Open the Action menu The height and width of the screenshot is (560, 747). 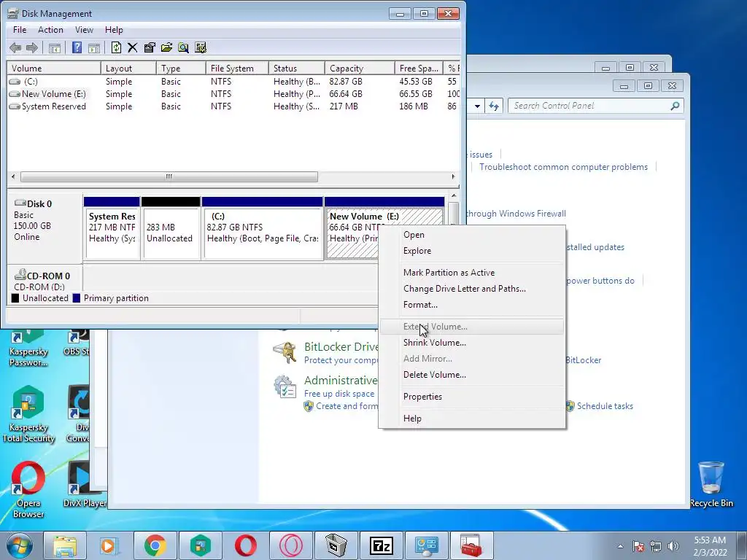(x=50, y=29)
